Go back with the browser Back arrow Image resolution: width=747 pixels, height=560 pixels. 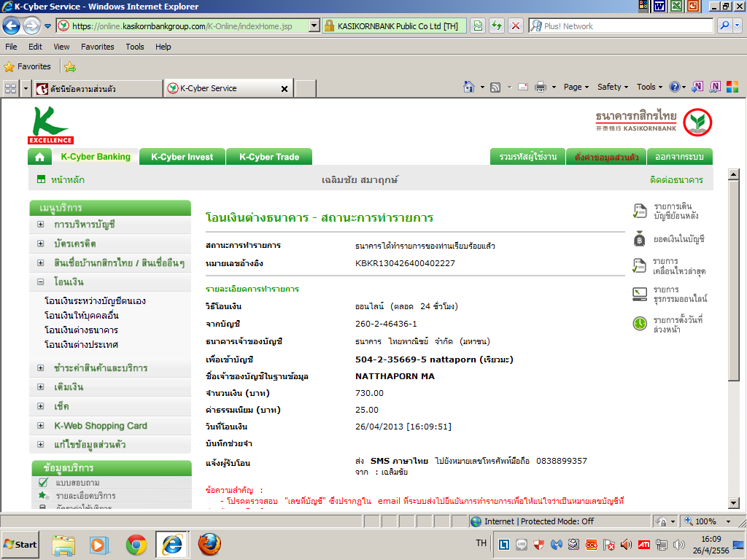12,26
